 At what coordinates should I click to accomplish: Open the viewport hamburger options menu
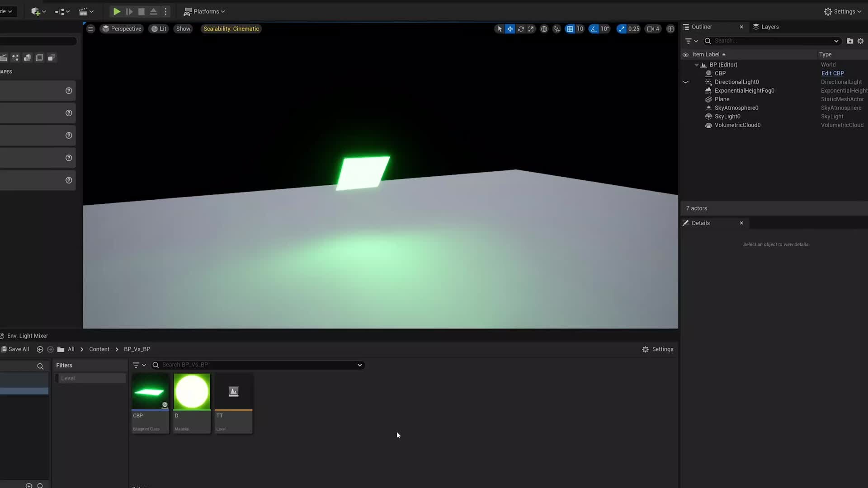[90, 28]
